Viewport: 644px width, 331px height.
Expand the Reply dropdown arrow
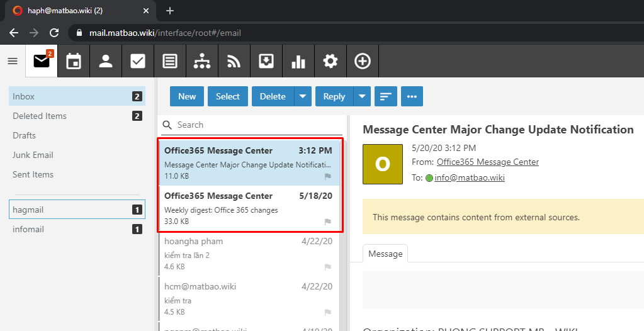[x=362, y=96]
